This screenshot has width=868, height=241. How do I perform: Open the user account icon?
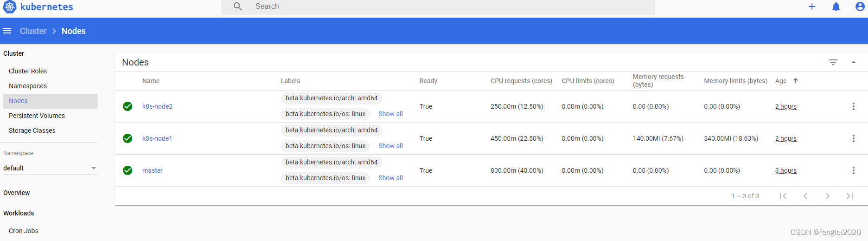coord(860,7)
